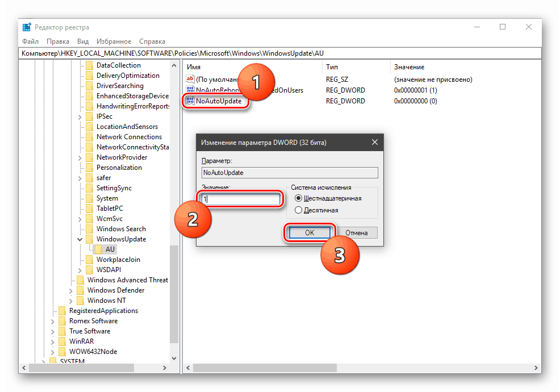Image resolution: width=560 pixels, height=392 pixels.
Task: Select the NetworkConnectivitySta tree key
Action: click(132, 147)
